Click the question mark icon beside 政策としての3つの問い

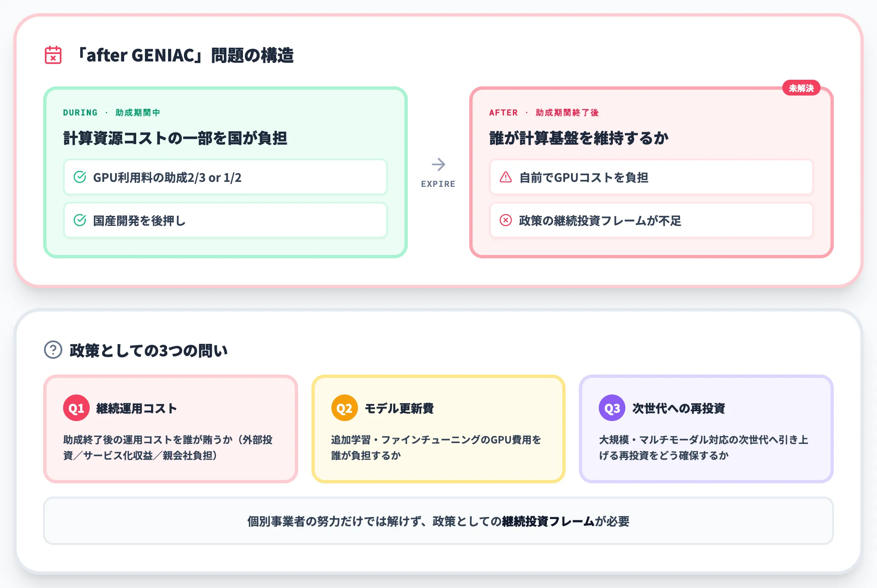point(53,350)
